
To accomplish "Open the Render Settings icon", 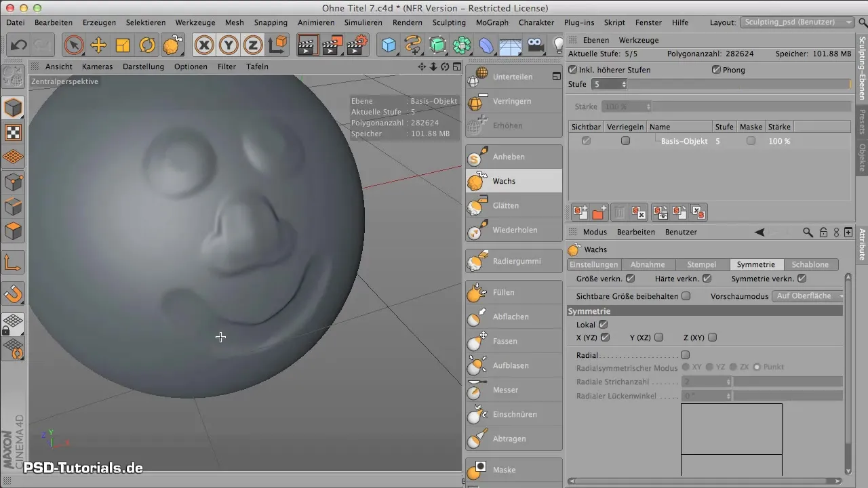I will (x=357, y=45).
